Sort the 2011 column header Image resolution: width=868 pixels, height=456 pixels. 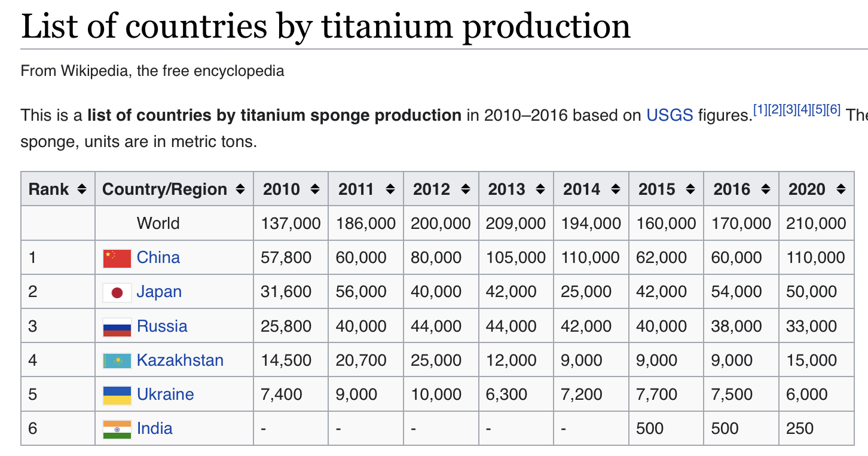coord(390,189)
